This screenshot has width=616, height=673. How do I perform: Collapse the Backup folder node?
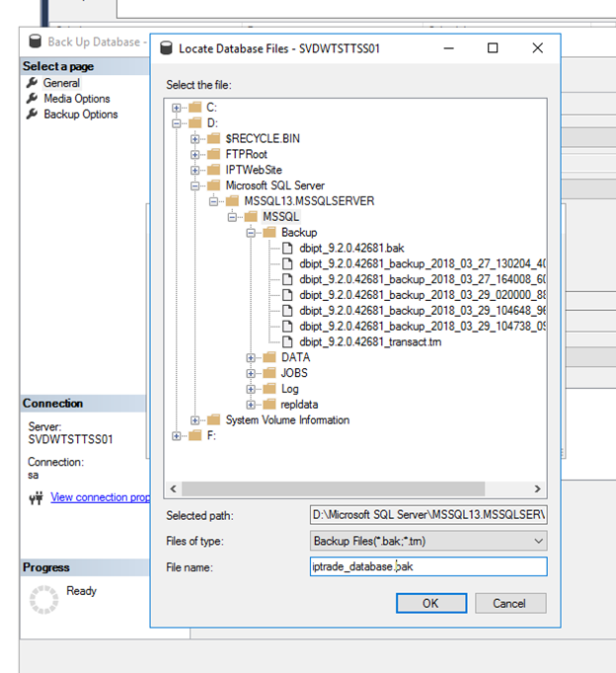[251, 233]
